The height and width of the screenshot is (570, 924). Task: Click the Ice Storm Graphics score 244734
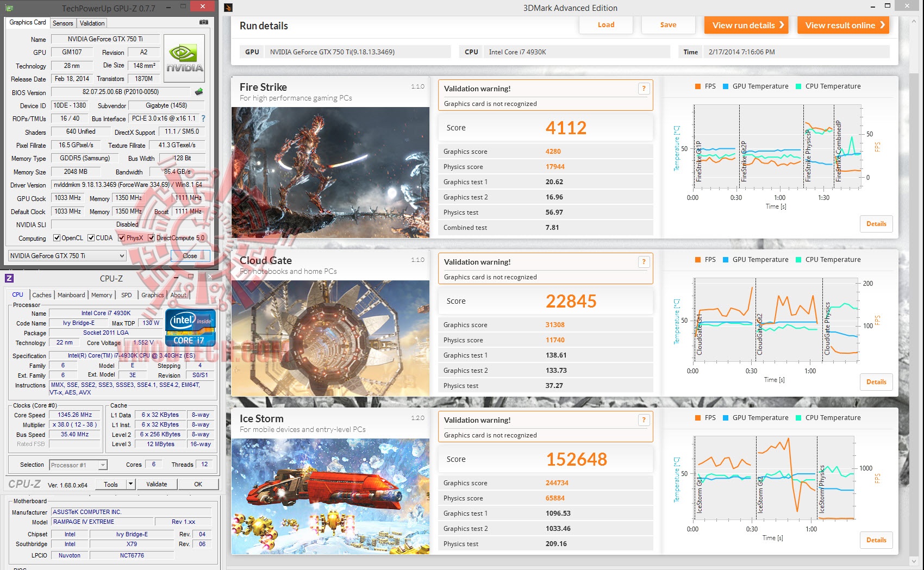557,483
